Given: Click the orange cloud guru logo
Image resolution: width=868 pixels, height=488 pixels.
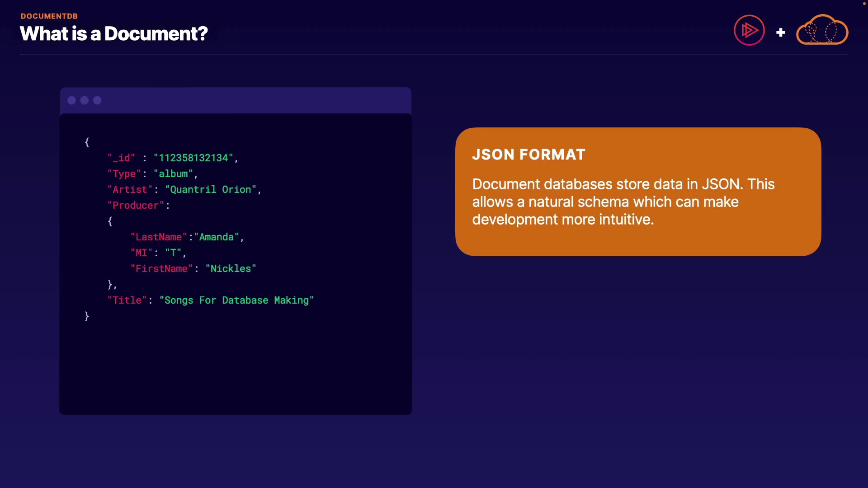Looking at the screenshot, I should (822, 30).
